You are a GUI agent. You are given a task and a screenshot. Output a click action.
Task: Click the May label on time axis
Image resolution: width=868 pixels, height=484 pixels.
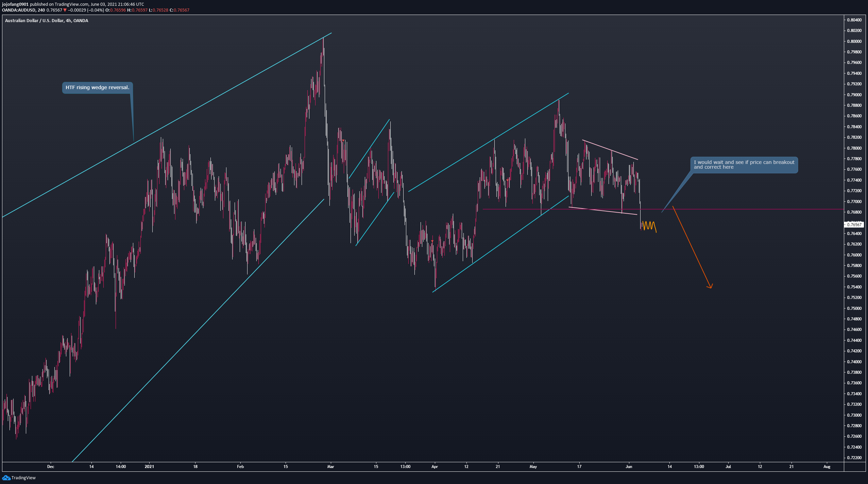(x=533, y=467)
